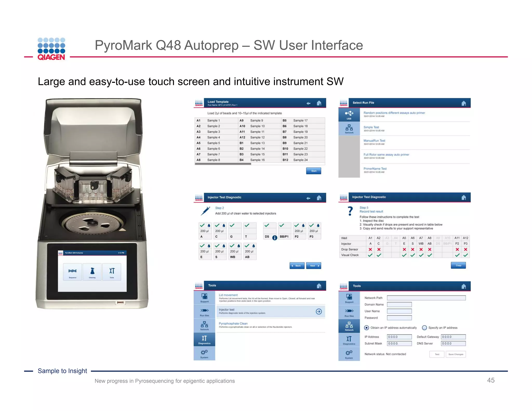This screenshot has height=411, width=532.
Task: Click the info icon next to DS injector
Action: click(x=275, y=237)
